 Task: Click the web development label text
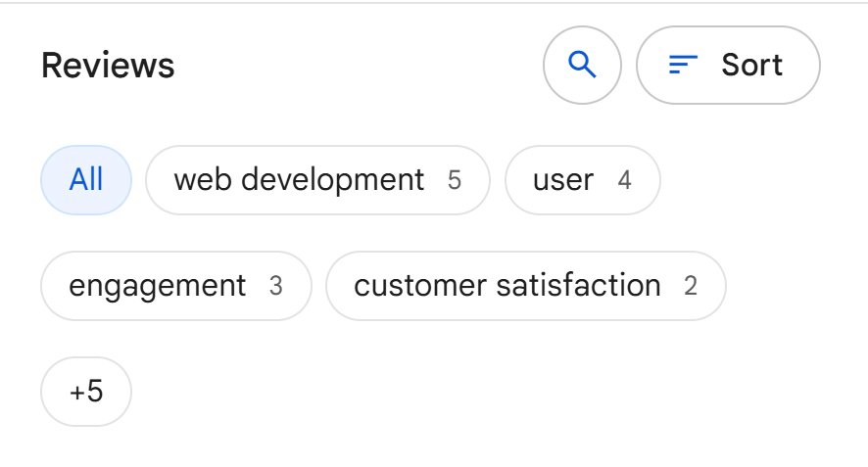click(x=299, y=180)
